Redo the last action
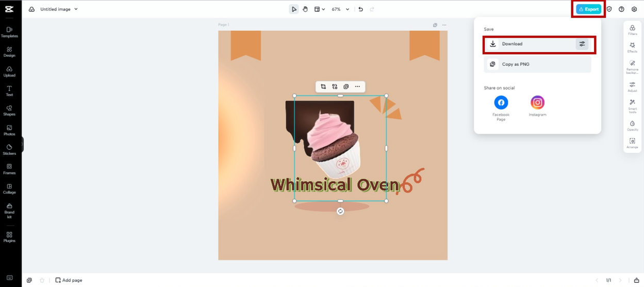Image resolution: width=644 pixels, height=287 pixels. point(372,9)
